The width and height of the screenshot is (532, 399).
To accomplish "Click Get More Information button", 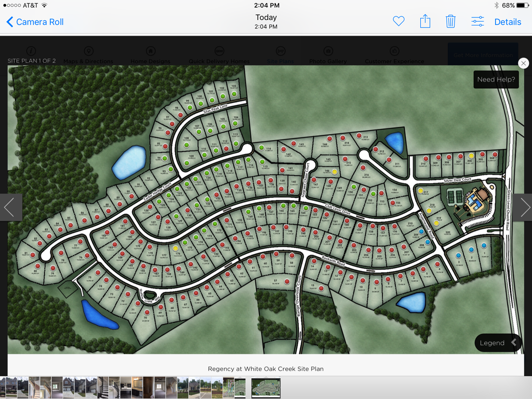I will (483, 55).
